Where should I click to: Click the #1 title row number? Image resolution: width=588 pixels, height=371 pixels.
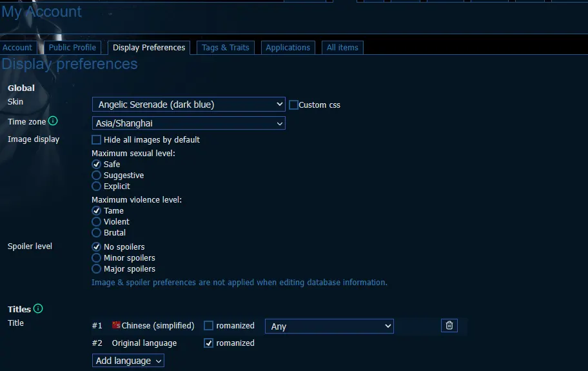97,326
